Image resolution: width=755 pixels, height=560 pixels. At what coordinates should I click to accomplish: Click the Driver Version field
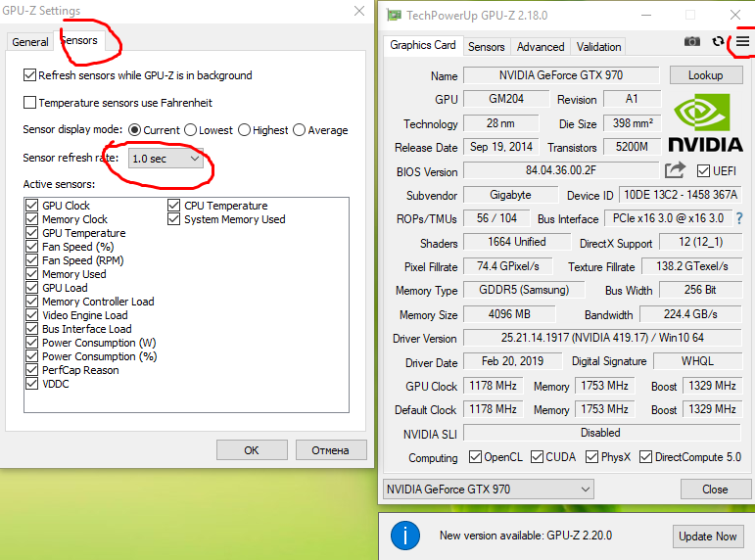[x=602, y=338]
